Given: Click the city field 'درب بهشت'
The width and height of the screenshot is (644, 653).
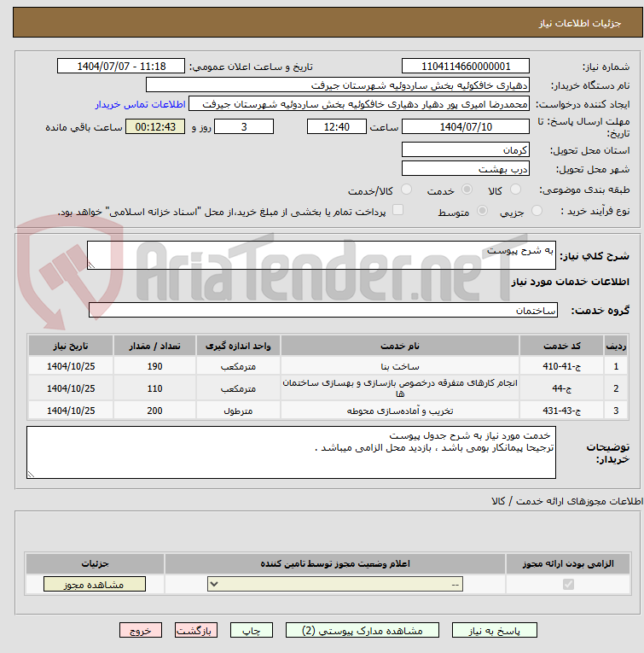Looking at the screenshot, I should click(x=466, y=169).
